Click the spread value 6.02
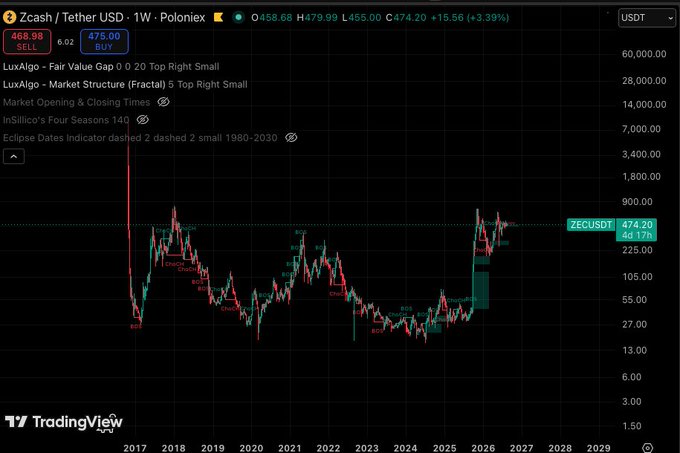Image resolution: width=680 pixels, height=453 pixels. [x=65, y=42]
